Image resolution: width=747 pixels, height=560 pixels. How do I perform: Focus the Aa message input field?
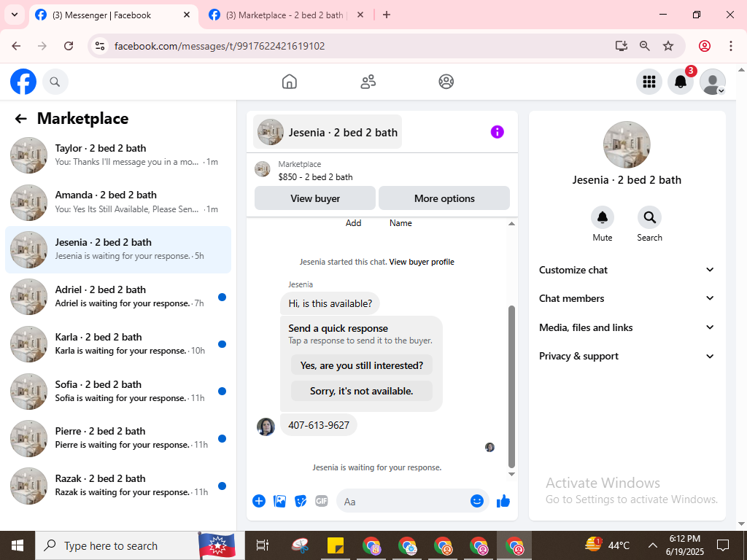tap(405, 501)
